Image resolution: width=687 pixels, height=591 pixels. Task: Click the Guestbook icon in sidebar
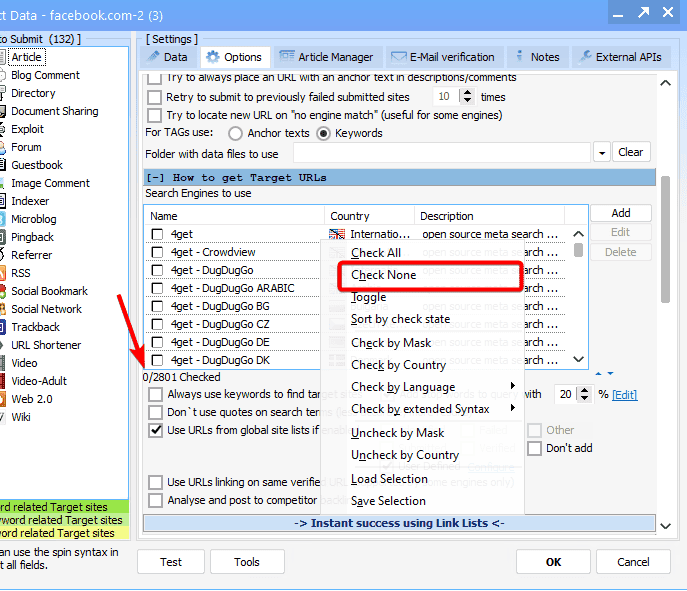2,165
